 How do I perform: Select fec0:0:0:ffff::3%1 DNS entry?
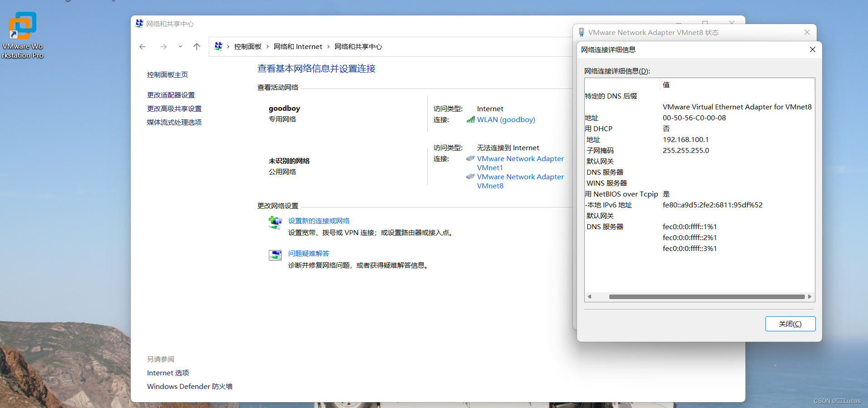pos(690,249)
